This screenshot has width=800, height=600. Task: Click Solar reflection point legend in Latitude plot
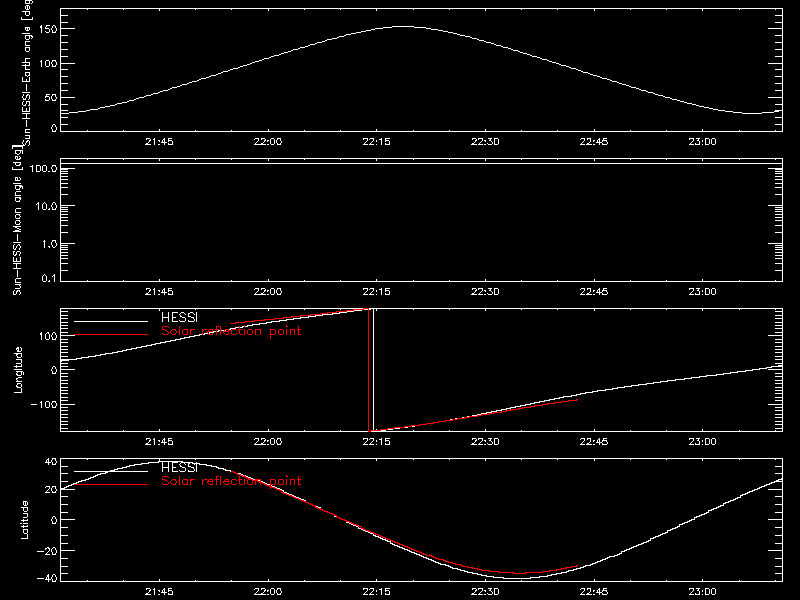tap(231, 481)
